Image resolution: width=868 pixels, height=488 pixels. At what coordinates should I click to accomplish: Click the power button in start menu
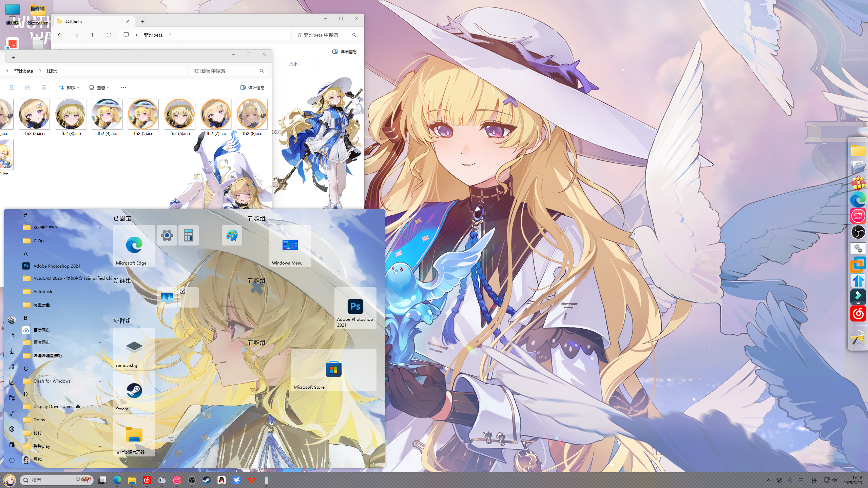(12, 460)
